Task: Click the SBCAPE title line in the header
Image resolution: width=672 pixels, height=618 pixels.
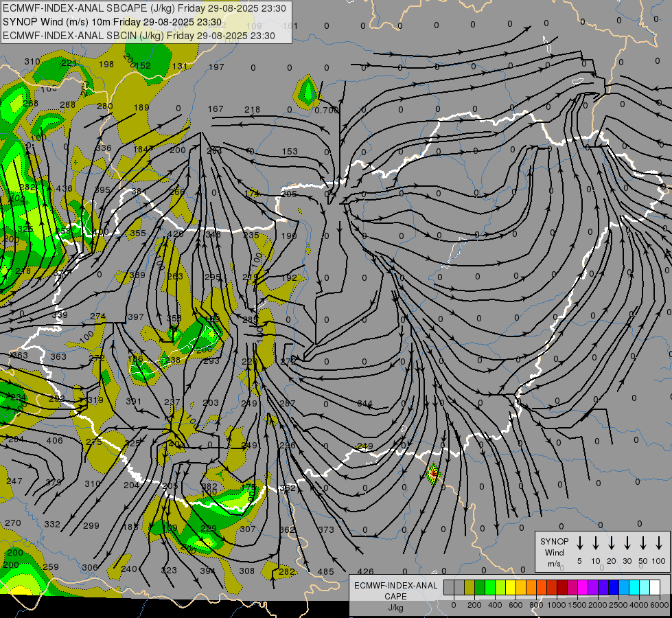Action: click(144, 8)
